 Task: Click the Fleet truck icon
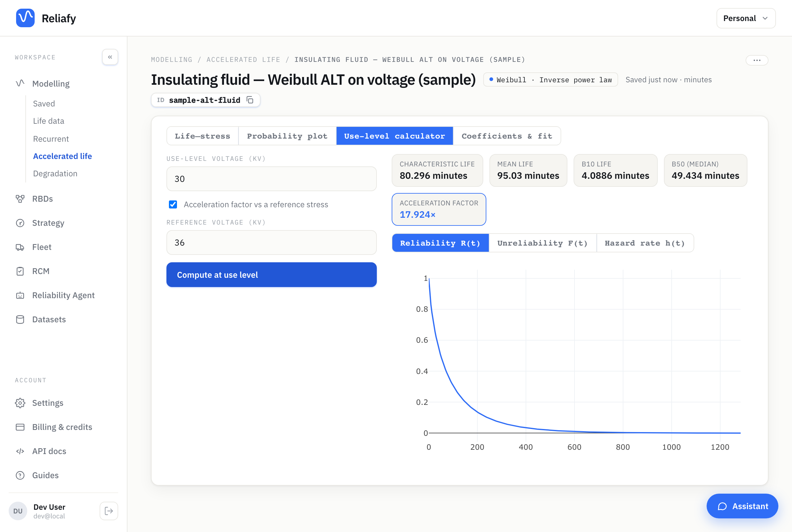tap(20, 247)
